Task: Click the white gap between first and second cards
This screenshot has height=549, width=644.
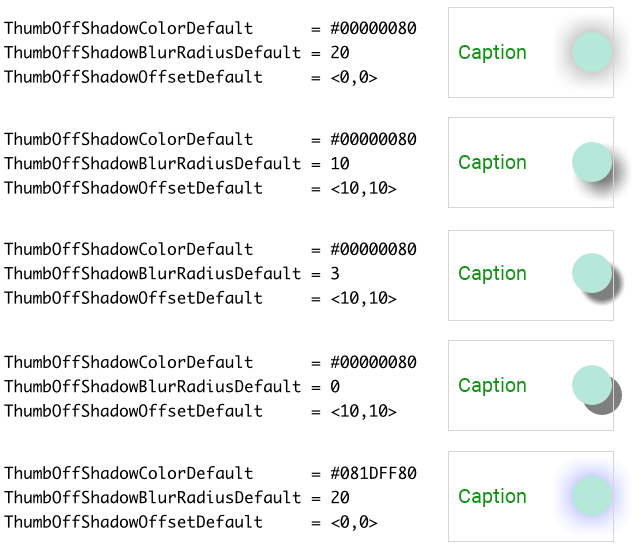Action: click(530, 107)
